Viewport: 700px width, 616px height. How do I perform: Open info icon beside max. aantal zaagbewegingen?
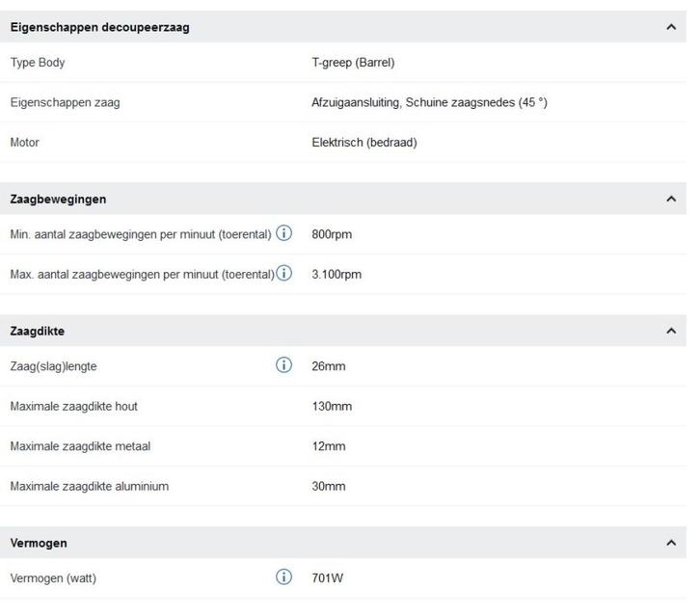click(284, 274)
